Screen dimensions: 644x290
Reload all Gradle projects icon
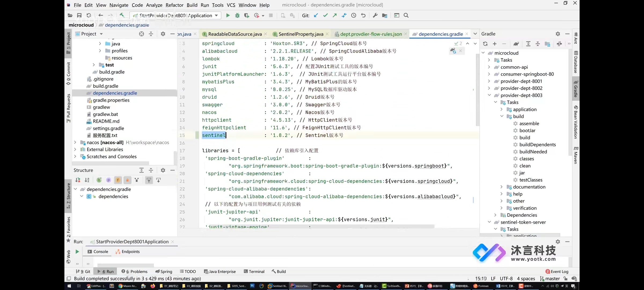tap(485, 44)
